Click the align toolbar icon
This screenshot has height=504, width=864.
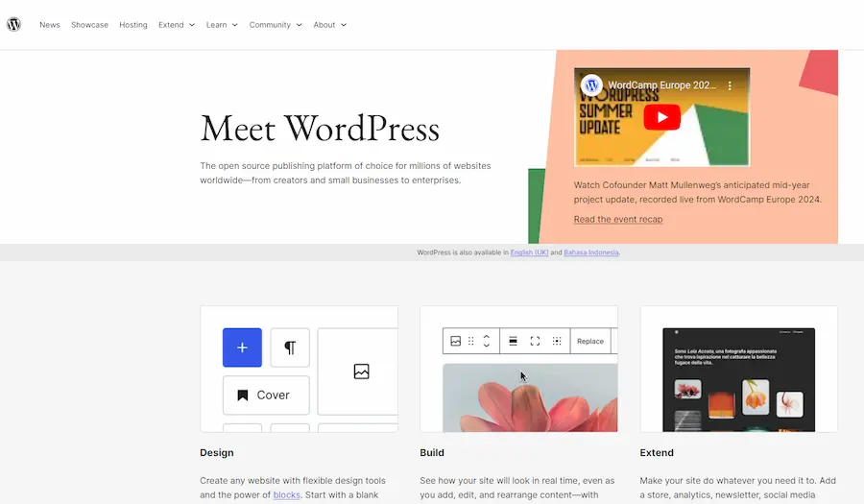(x=513, y=341)
